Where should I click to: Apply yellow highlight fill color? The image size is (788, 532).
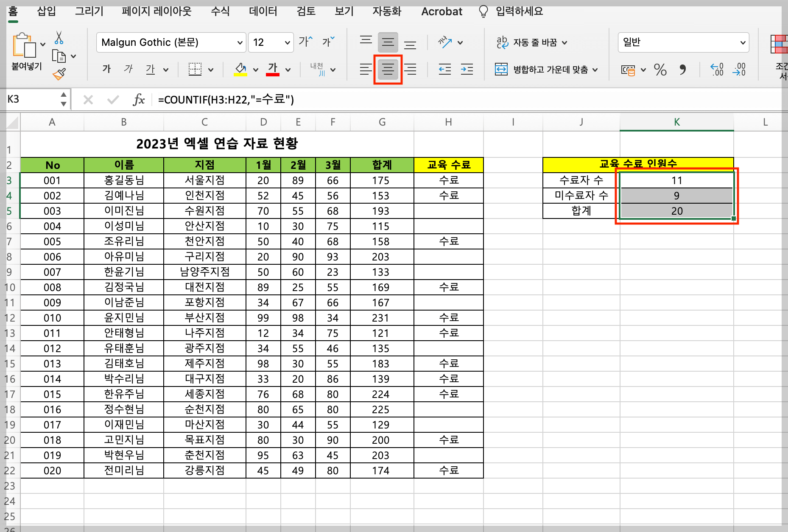coord(240,69)
